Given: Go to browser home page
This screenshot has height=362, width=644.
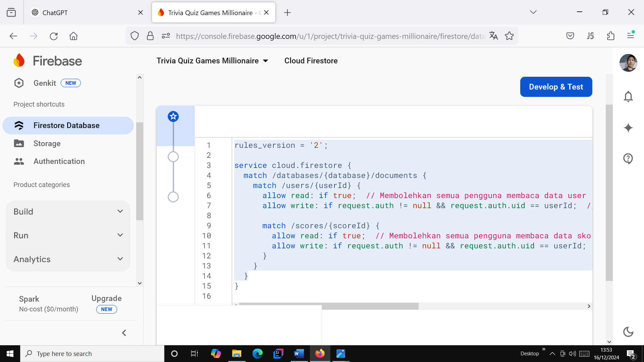Looking at the screenshot, I should pos(73,36).
